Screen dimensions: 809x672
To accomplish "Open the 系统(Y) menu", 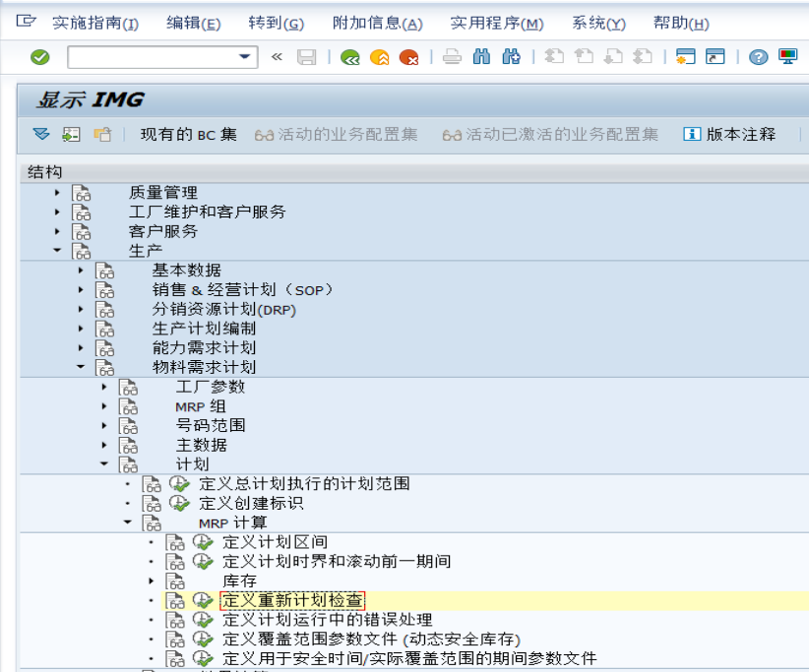I will point(598,24).
